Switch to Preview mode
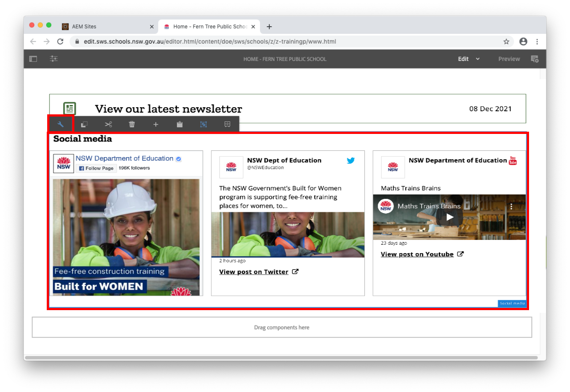This screenshot has width=570, height=392. [509, 59]
